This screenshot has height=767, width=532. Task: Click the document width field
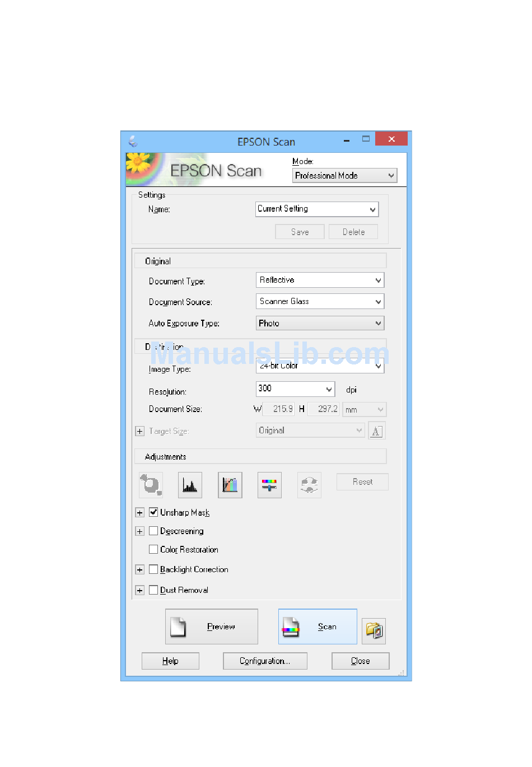tap(279, 409)
